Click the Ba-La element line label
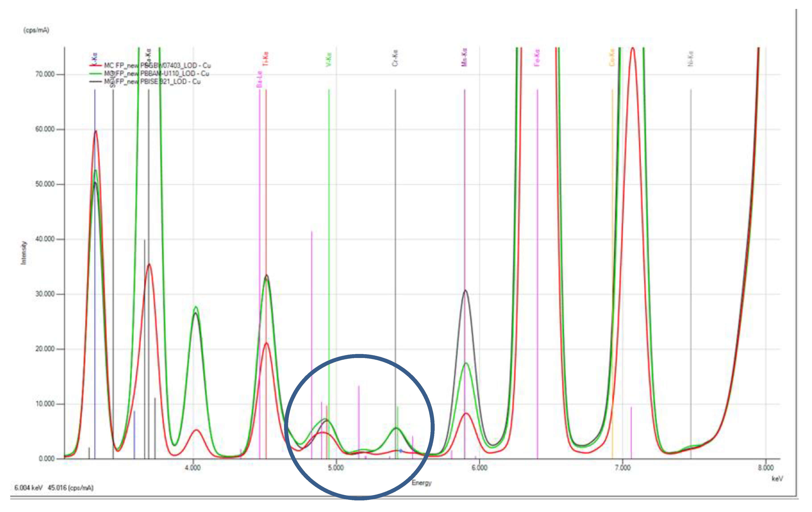 [259, 79]
